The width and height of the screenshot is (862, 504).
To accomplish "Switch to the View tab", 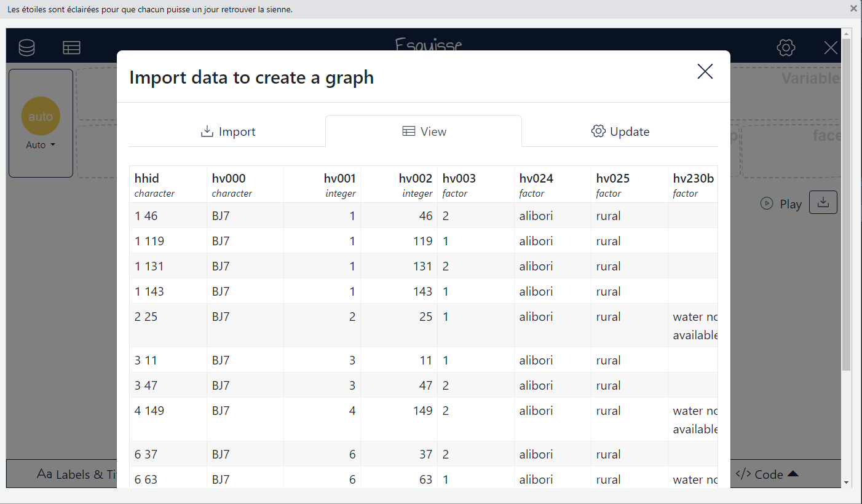I will click(424, 132).
